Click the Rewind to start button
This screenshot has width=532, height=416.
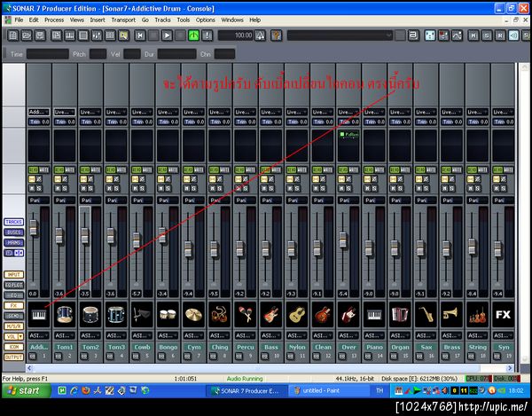coord(140,35)
